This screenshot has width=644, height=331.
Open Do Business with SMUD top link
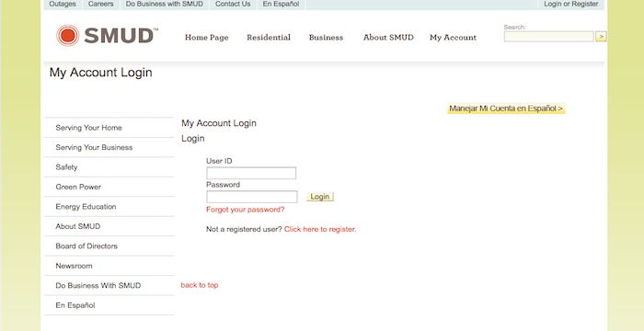(x=165, y=4)
